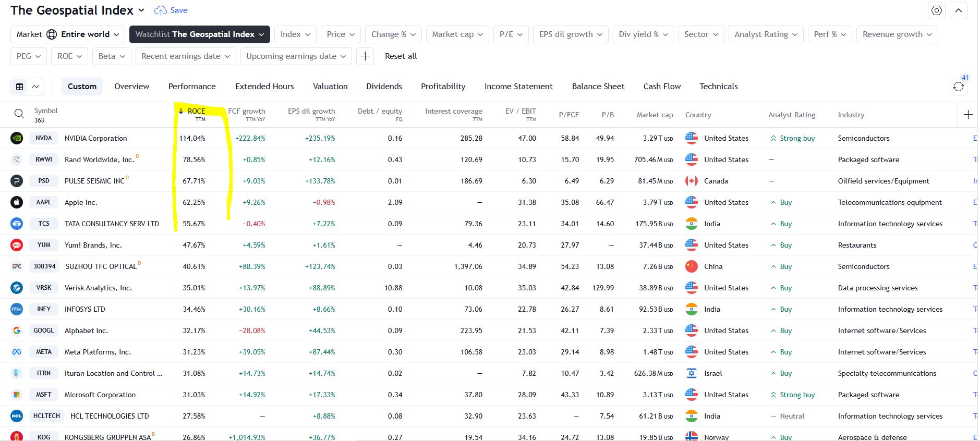Add a new column with the plus icon
The width and height of the screenshot is (980, 441).
[x=968, y=115]
